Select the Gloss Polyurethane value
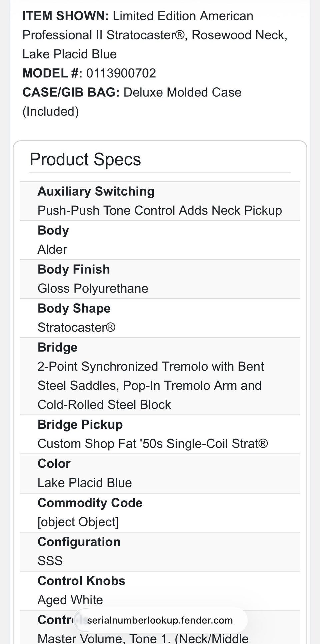The height and width of the screenshot is (644, 320). point(93,288)
